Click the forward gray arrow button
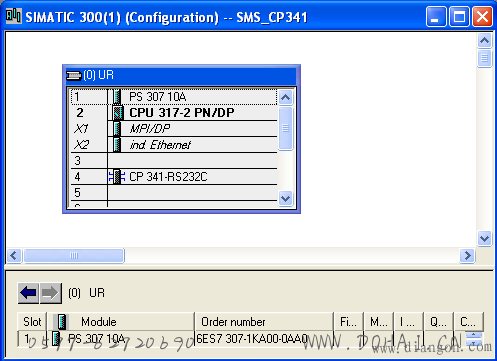This screenshot has height=361, width=497. pyautogui.click(x=50, y=293)
